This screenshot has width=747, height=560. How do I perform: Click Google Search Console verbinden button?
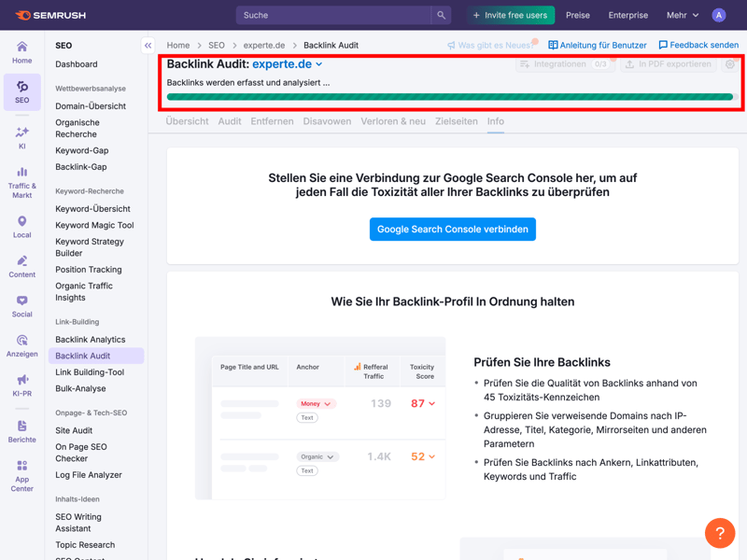pos(453,229)
